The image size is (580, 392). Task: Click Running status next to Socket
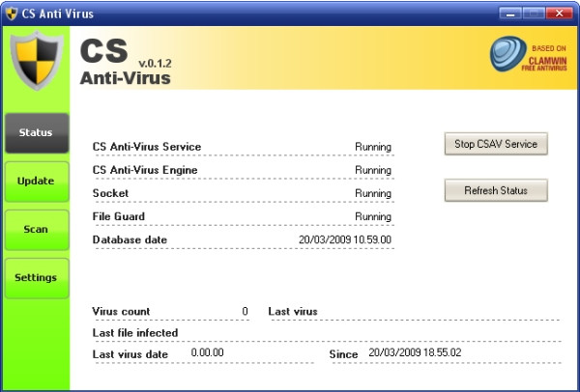click(373, 194)
